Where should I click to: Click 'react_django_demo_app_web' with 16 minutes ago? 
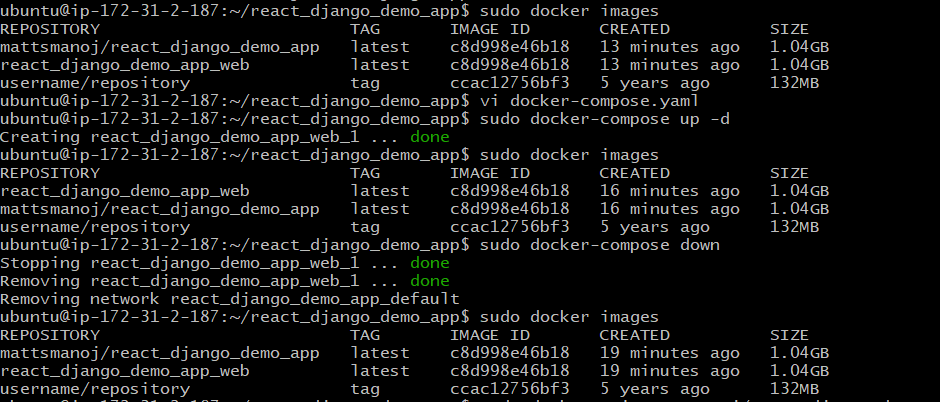[x=125, y=191]
